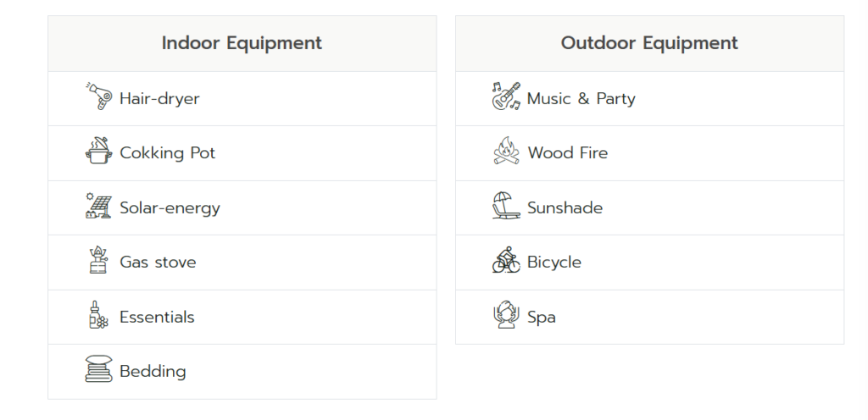Click the hair-dryer icon
868x420 pixels.
point(98,97)
